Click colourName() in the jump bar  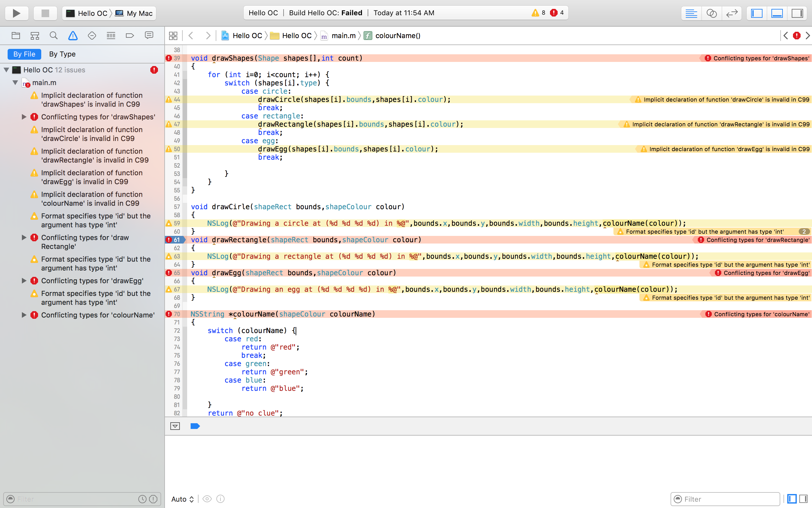tap(392, 36)
